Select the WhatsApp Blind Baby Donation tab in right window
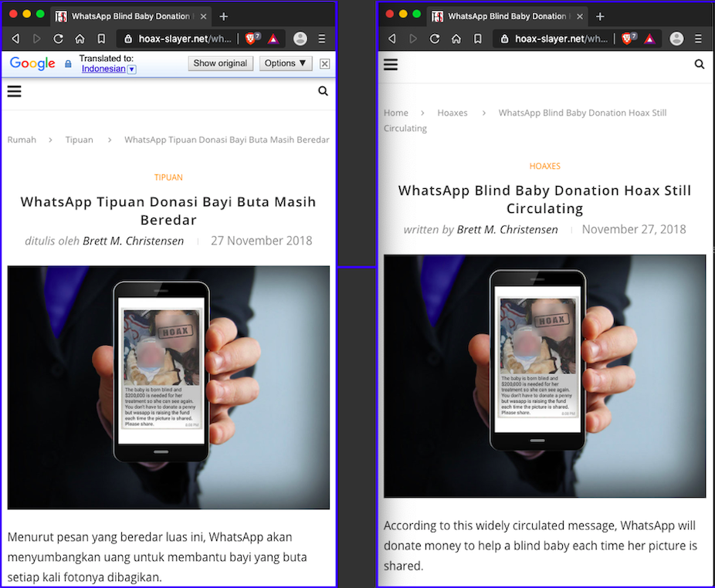715x588 pixels. pos(507,16)
